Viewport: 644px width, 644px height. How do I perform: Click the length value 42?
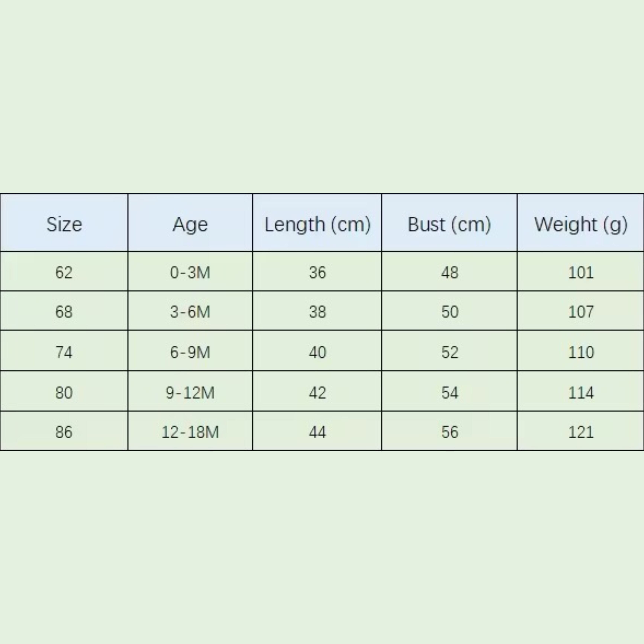[x=317, y=392]
